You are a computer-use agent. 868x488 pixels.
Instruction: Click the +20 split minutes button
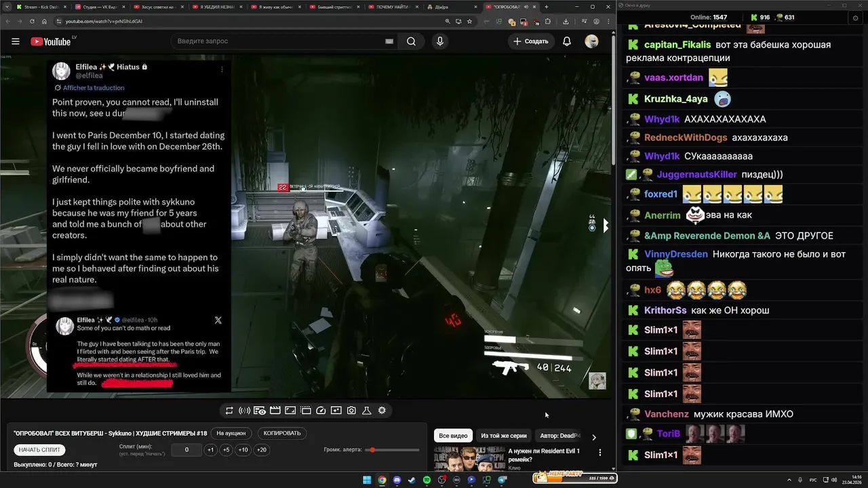[x=262, y=450]
